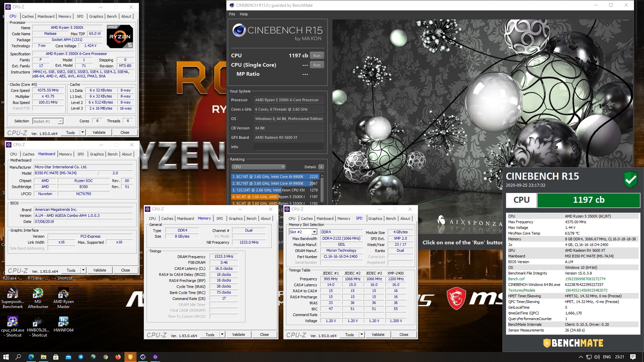Open volume control tray icon
The width and height of the screenshot is (644, 362).
[x=597, y=357]
